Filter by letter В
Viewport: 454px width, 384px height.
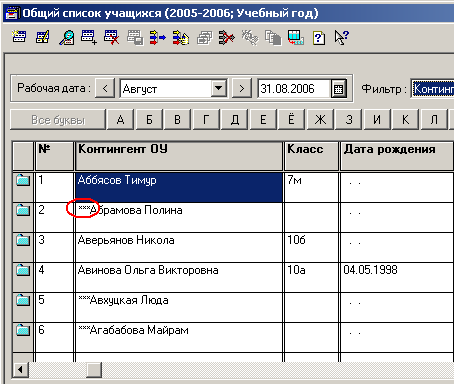point(178,119)
